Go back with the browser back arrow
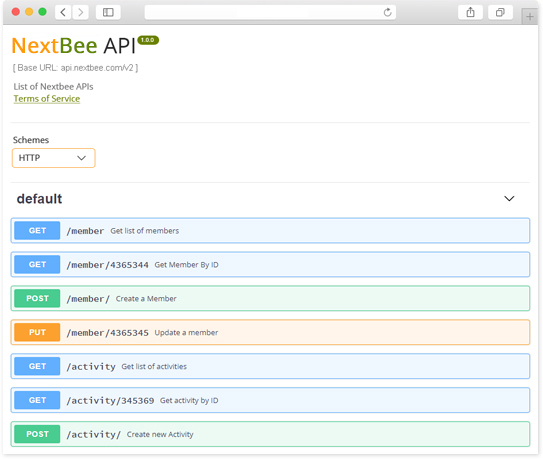This screenshot has height=459, width=543. click(63, 12)
